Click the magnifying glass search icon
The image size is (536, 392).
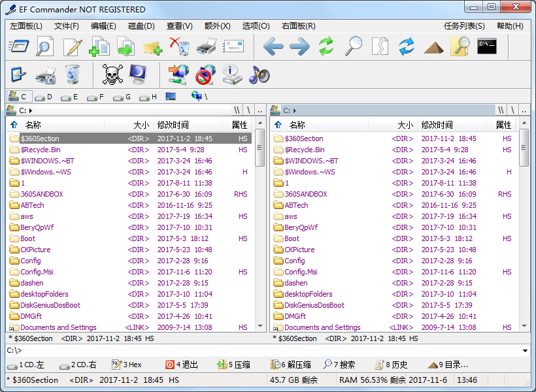tap(354, 46)
